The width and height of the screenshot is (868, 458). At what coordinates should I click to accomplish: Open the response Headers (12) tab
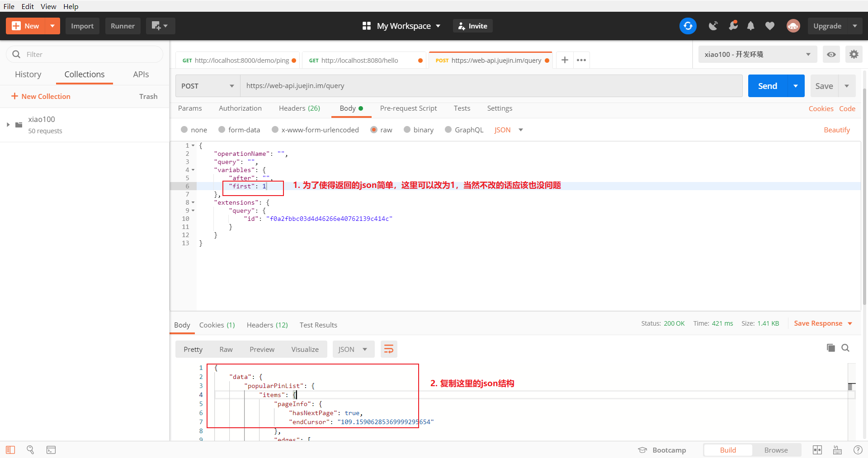267,325
